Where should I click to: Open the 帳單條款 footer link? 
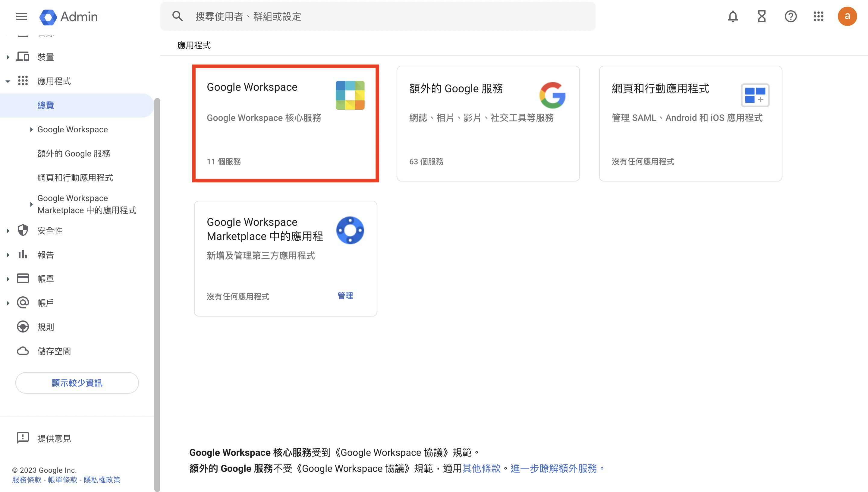tap(62, 480)
